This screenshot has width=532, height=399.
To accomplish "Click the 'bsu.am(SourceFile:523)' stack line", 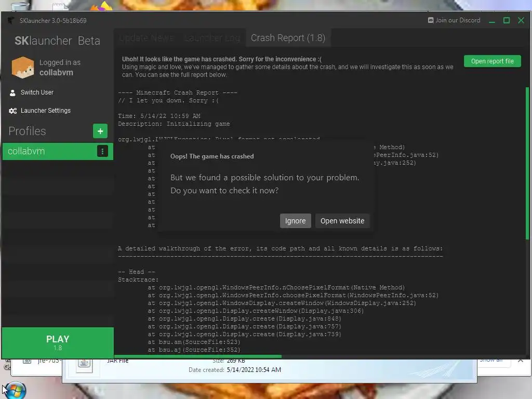I will point(194,342).
